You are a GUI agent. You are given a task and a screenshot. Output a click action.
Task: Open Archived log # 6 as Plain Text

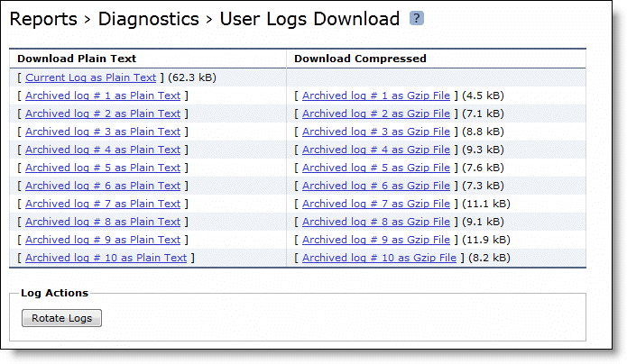coord(103,186)
